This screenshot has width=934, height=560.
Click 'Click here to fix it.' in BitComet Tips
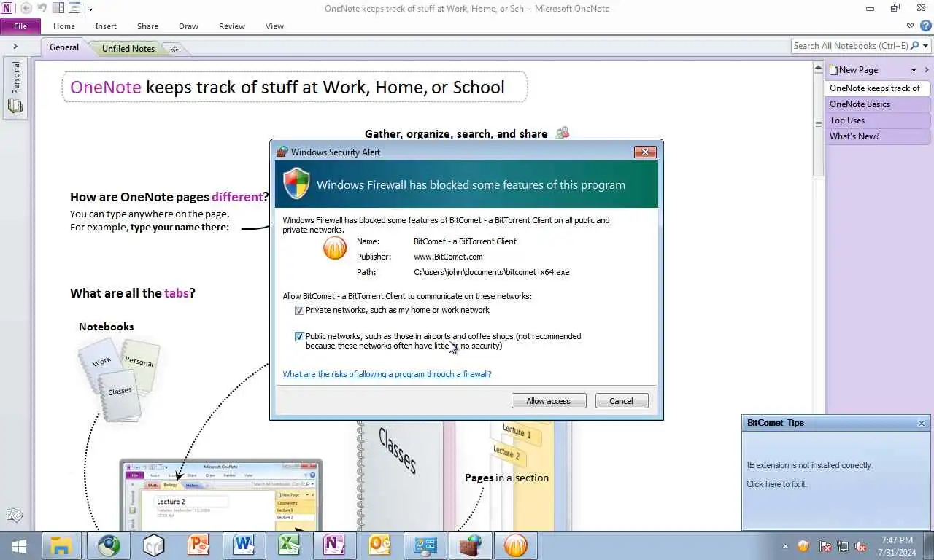(776, 484)
